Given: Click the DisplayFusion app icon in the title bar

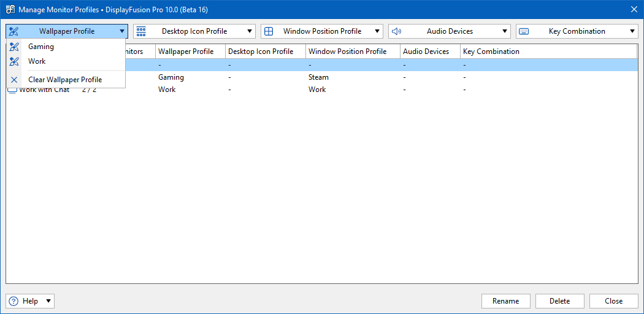Looking at the screenshot, I should [x=10, y=9].
